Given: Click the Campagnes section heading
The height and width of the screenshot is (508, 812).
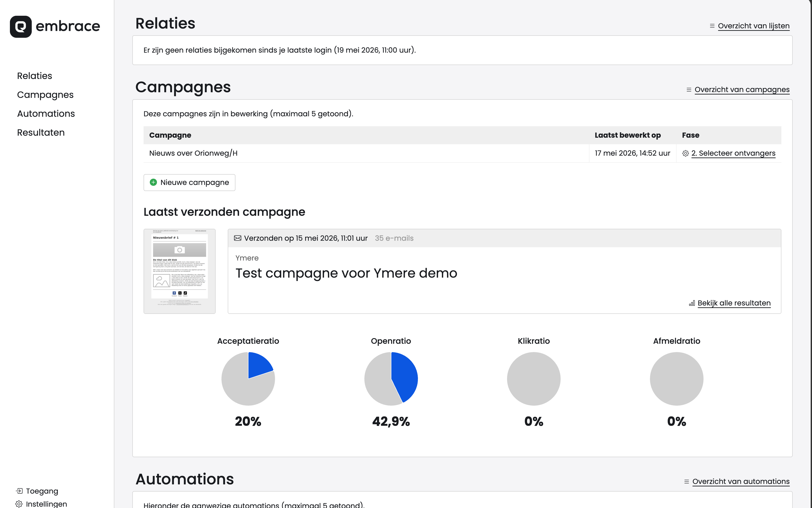Looking at the screenshot, I should coord(183,87).
